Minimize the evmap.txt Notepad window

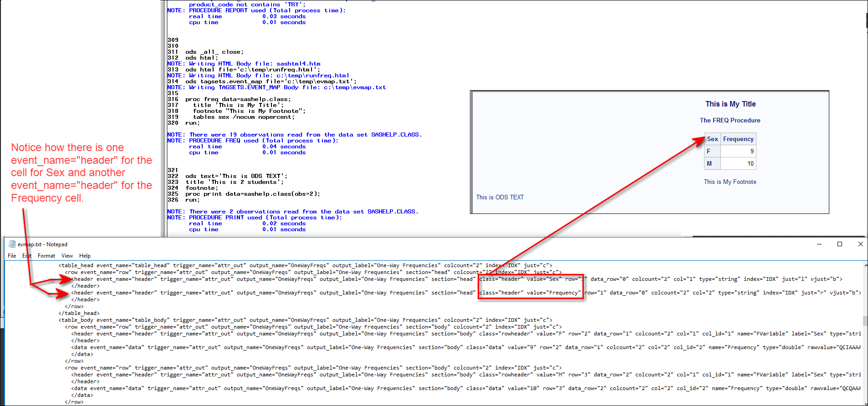pyautogui.click(x=819, y=244)
